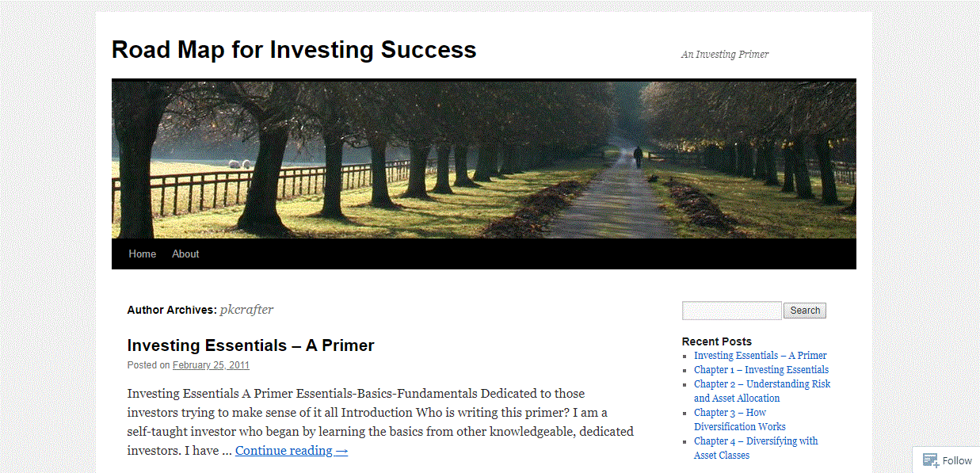Click the February 25, 2011 date link

(211, 365)
